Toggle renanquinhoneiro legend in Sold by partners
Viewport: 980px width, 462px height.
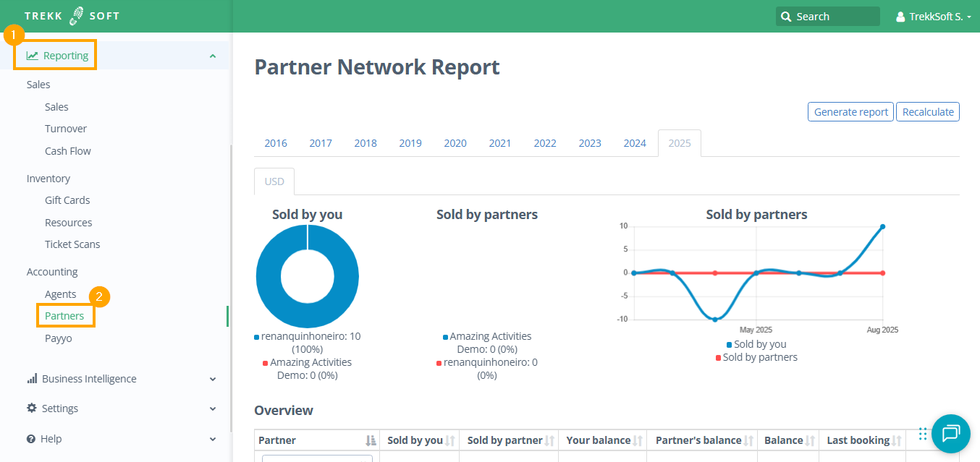[x=487, y=369]
